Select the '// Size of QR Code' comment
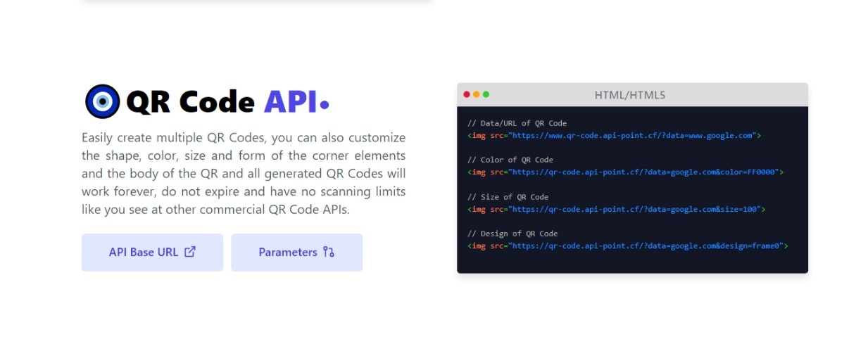This screenshot has height=356, width=868. 508,197
